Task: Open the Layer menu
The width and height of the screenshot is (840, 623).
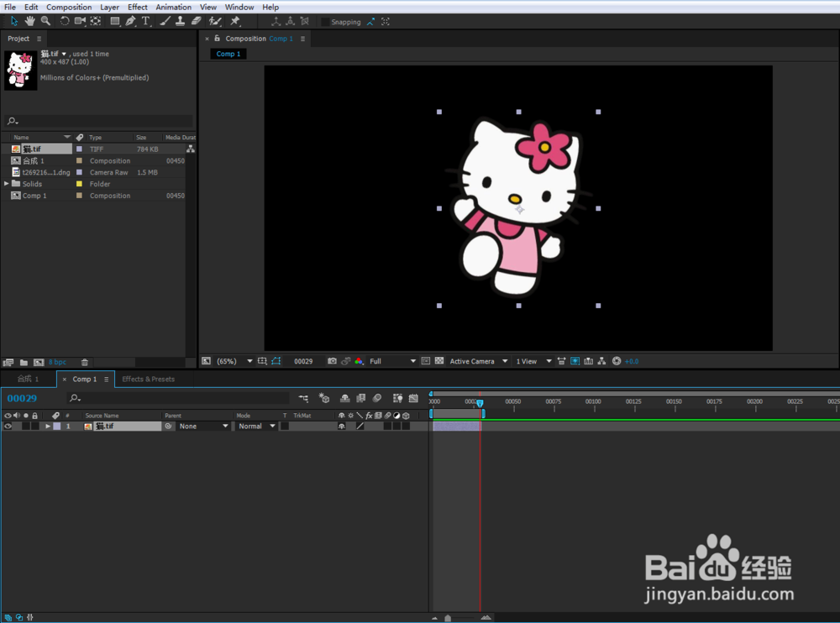Action: point(109,7)
